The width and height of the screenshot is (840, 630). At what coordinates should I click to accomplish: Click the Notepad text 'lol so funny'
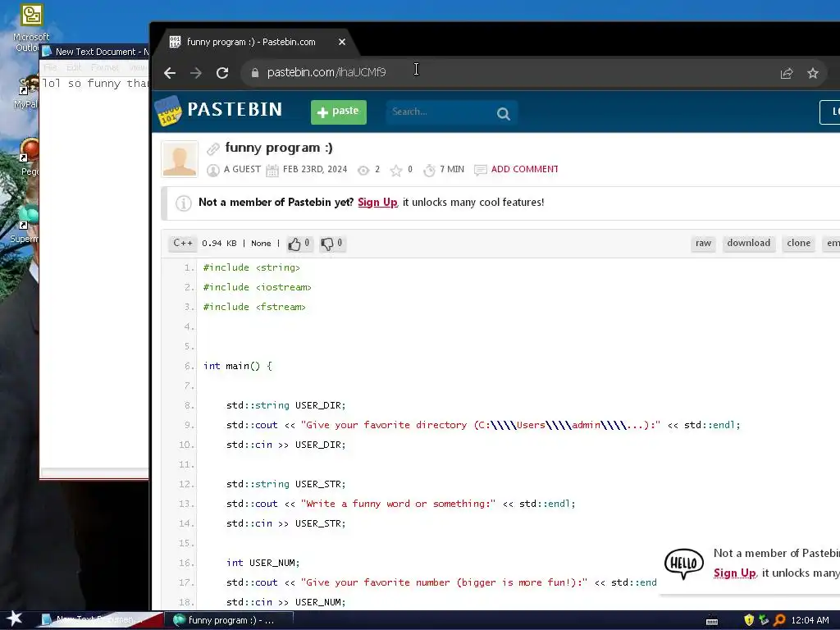(81, 84)
